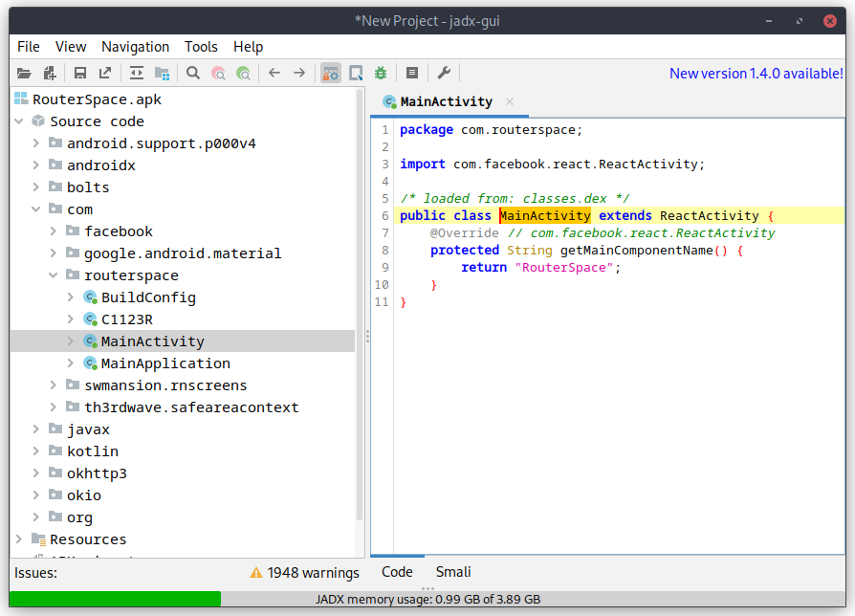Open text search with magnifier icon

click(x=193, y=73)
